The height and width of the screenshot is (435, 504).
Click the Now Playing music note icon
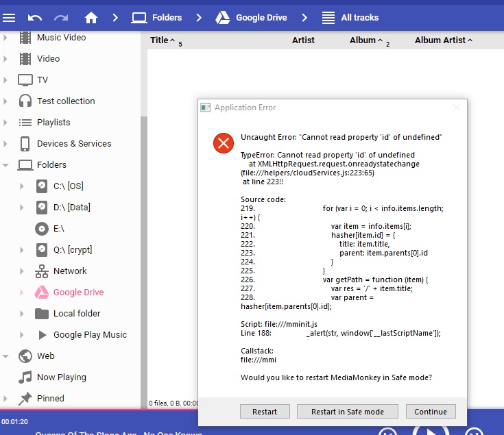click(25, 377)
